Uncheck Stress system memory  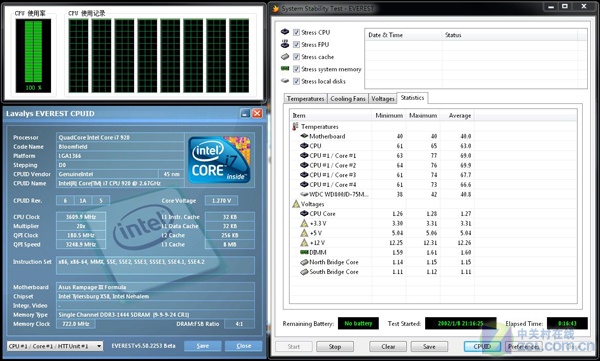(x=296, y=69)
